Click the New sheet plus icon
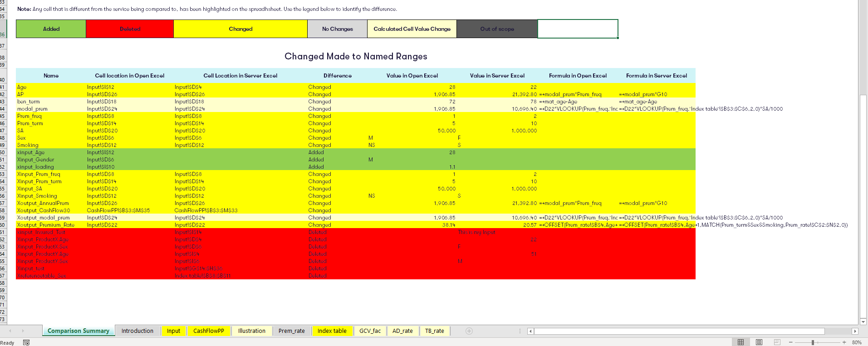This screenshot has height=346, width=868. pos(469,331)
